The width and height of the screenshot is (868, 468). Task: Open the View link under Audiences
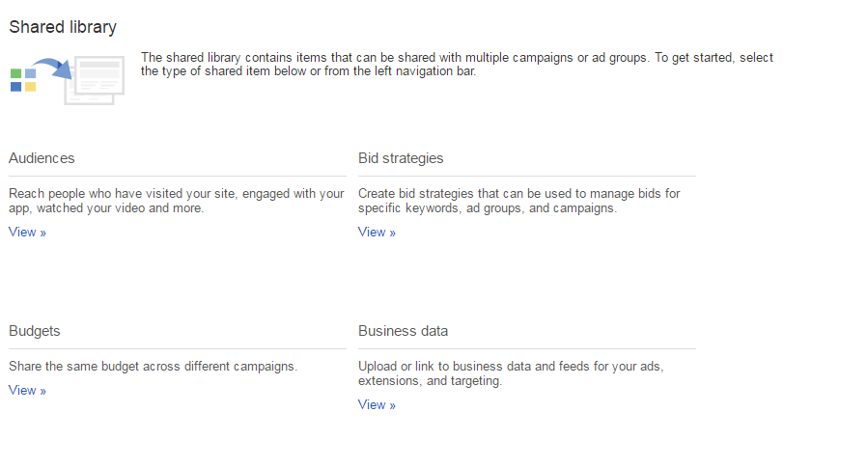27,233
